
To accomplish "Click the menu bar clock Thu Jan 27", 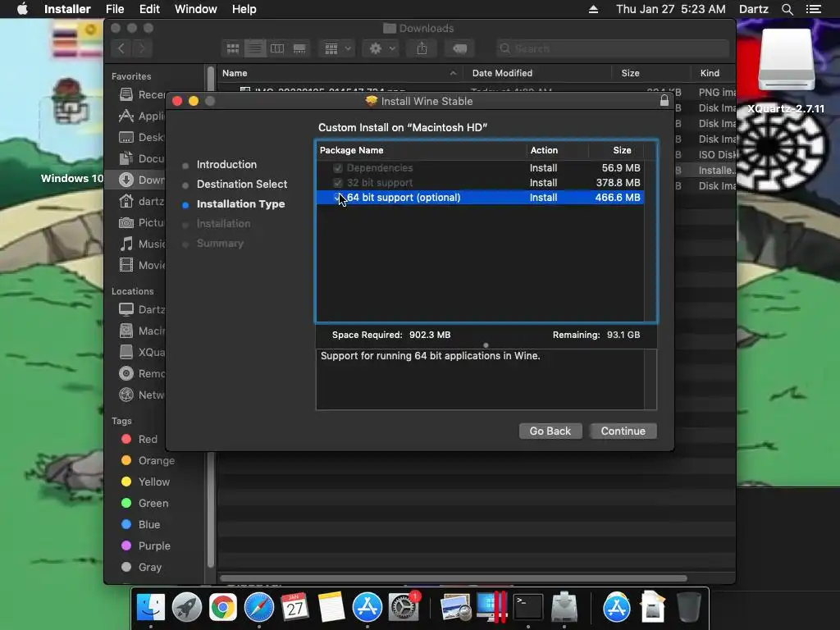I will pyautogui.click(x=671, y=9).
